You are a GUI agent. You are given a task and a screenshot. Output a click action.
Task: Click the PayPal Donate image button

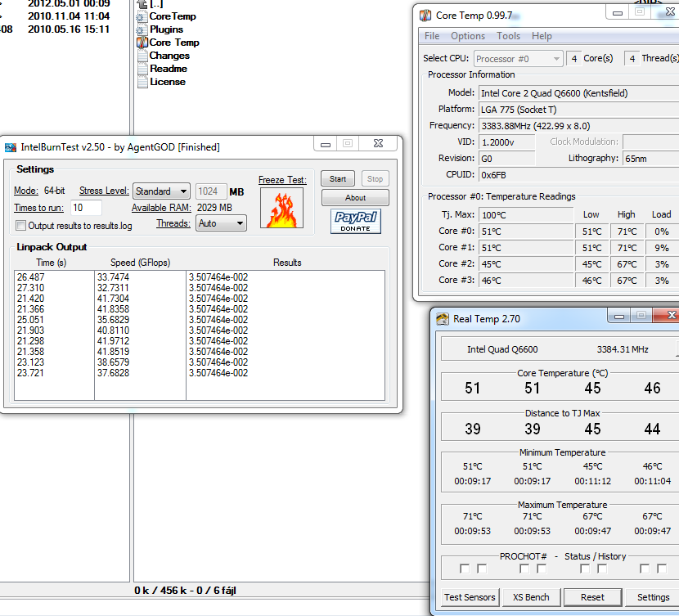pyautogui.click(x=356, y=221)
